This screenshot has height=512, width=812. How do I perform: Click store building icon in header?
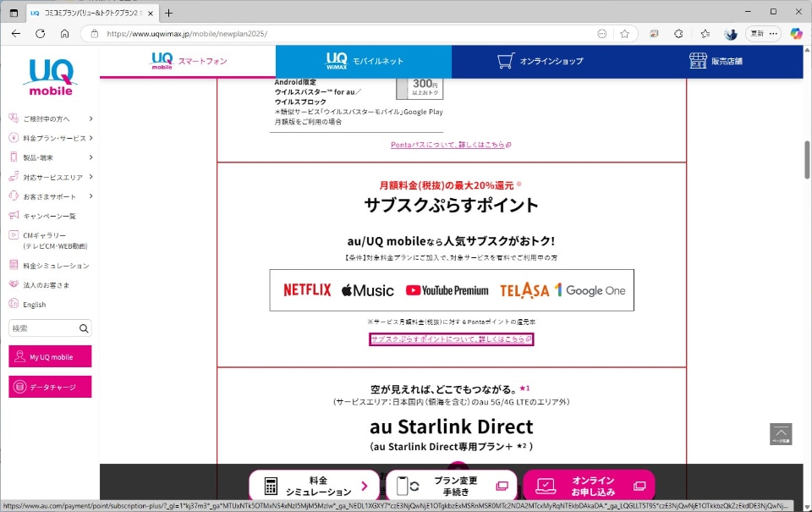(x=698, y=61)
